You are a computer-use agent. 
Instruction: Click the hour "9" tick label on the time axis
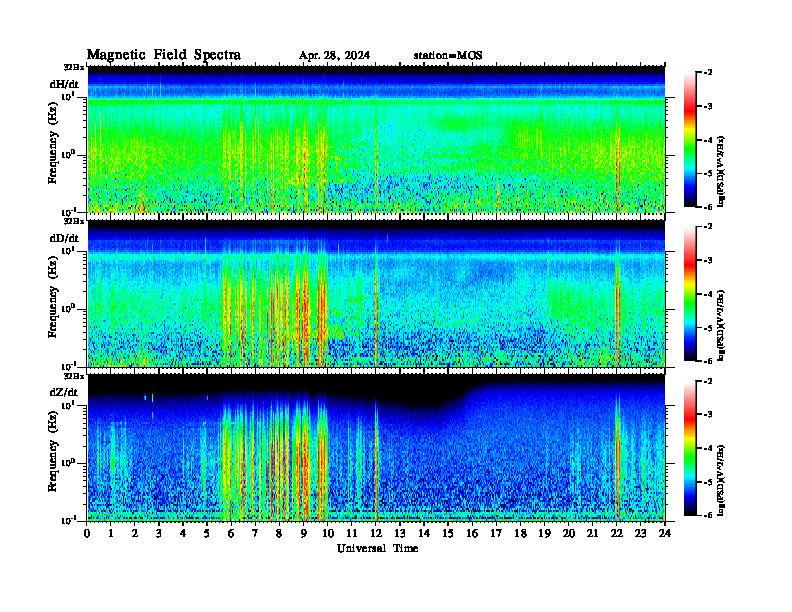coord(304,533)
